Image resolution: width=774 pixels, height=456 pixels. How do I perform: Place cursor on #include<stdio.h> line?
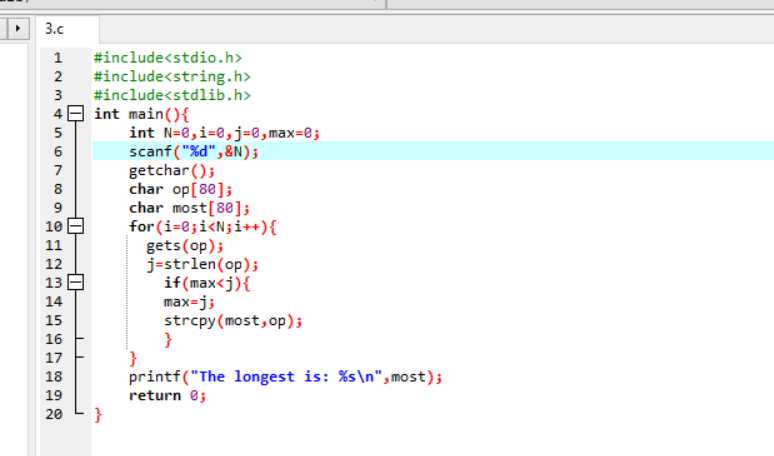pyautogui.click(x=168, y=58)
